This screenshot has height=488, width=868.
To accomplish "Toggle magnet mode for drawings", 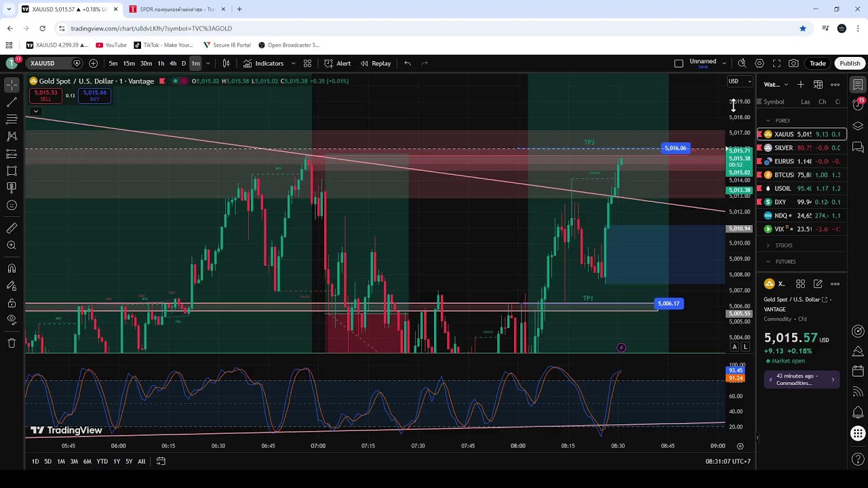I will coord(12,268).
